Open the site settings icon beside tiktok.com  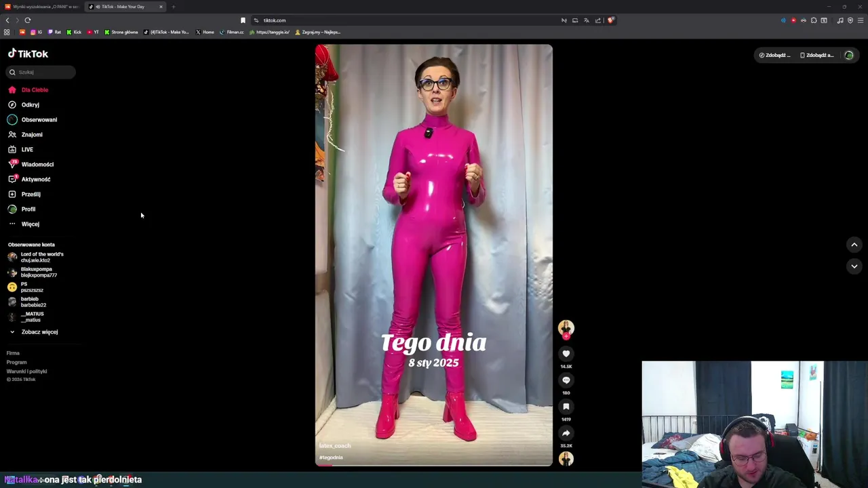[256, 20]
